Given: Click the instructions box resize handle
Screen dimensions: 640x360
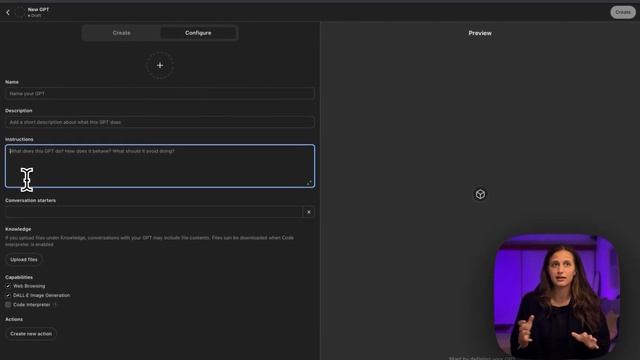Looking at the screenshot, I should click(x=309, y=183).
